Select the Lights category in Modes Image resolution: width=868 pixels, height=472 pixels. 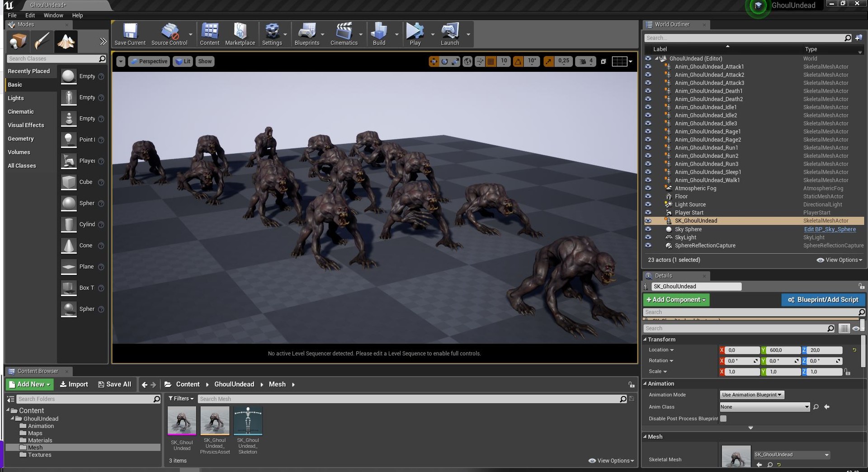pyautogui.click(x=16, y=98)
